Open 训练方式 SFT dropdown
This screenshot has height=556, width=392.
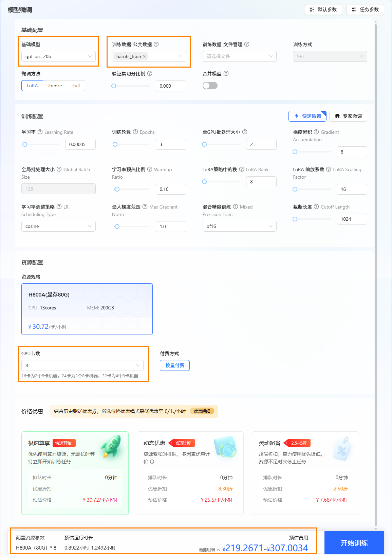(330, 56)
